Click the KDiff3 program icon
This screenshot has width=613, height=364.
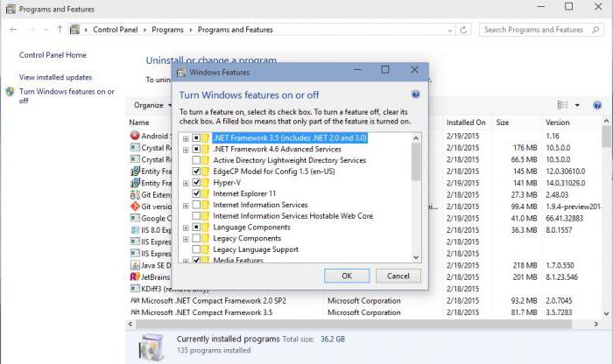(x=135, y=288)
